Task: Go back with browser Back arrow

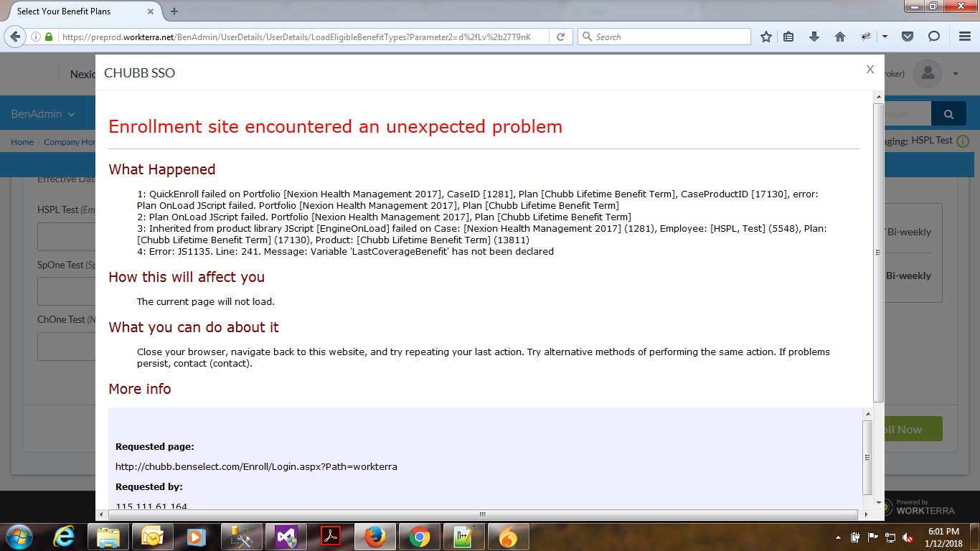Action: [x=15, y=37]
